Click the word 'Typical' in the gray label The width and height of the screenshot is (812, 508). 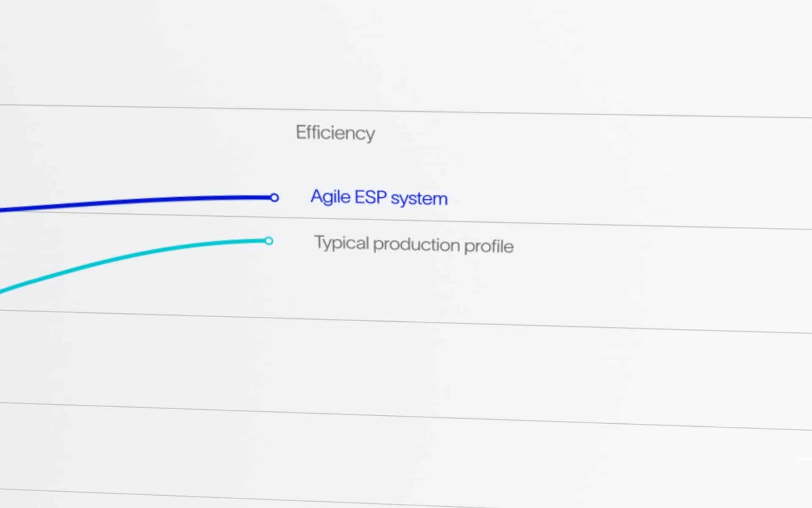341,243
